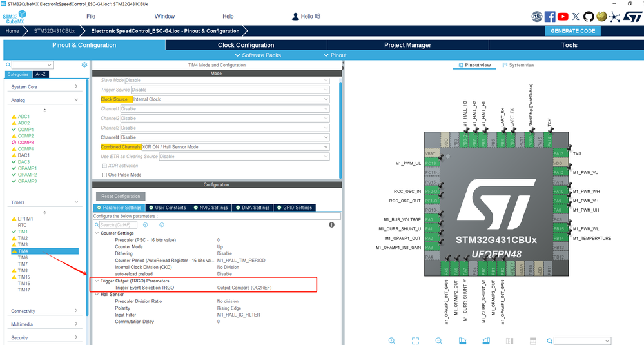The height and width of the screenshot is (345, 644).
Task: Switch to Project Manager tab
Action: coord(407,45)
